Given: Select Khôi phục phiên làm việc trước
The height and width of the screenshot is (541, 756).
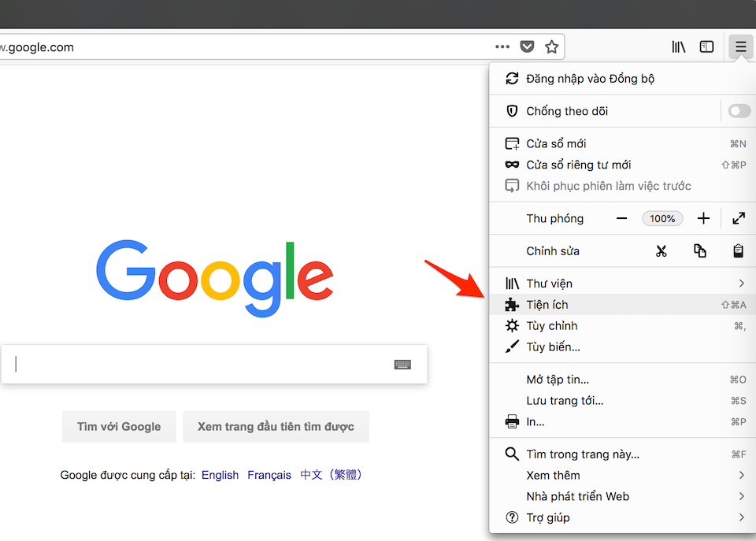Looking at the screenshot, I should pyautogui.click(x=622, y=186).
